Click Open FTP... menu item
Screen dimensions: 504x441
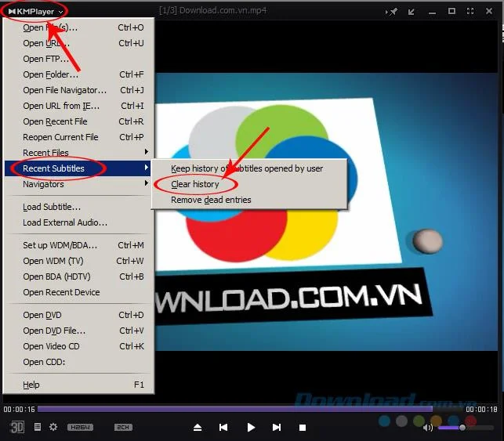tap(78, 59)
